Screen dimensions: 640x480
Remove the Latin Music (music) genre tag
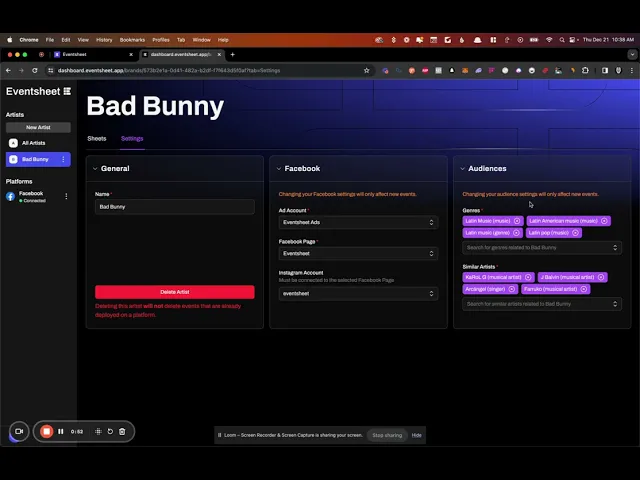(517, 221)
